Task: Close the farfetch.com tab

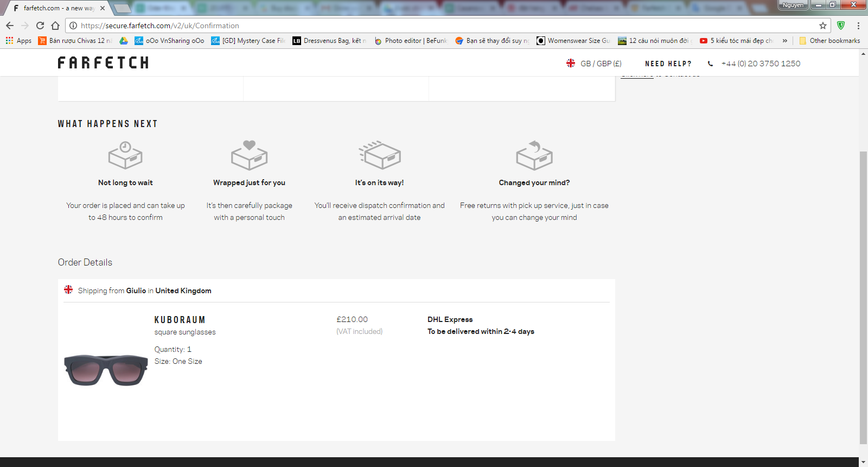Action: pos(103,8)
